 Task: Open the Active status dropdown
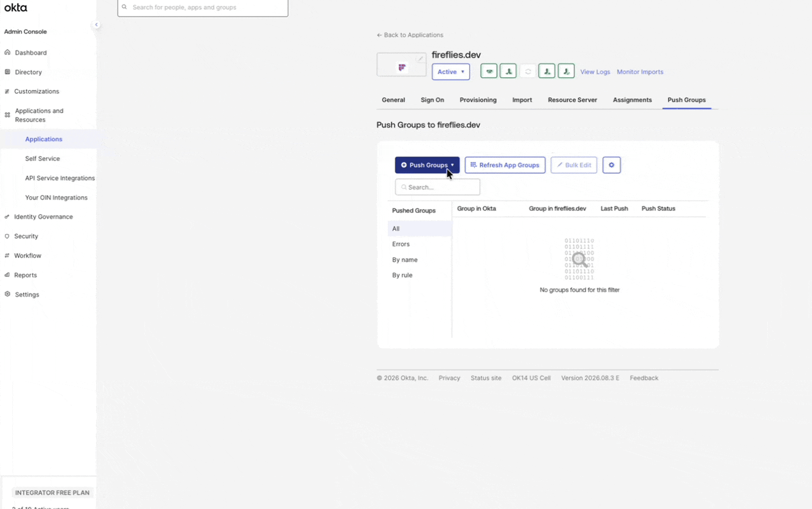pos(451,71)
